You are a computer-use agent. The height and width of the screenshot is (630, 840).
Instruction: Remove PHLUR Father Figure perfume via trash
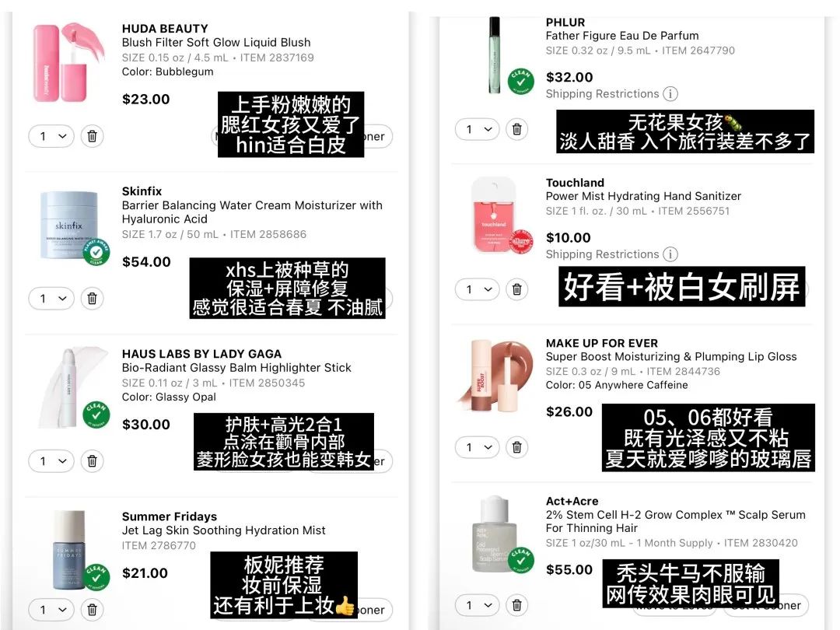(x=517, y=129)
